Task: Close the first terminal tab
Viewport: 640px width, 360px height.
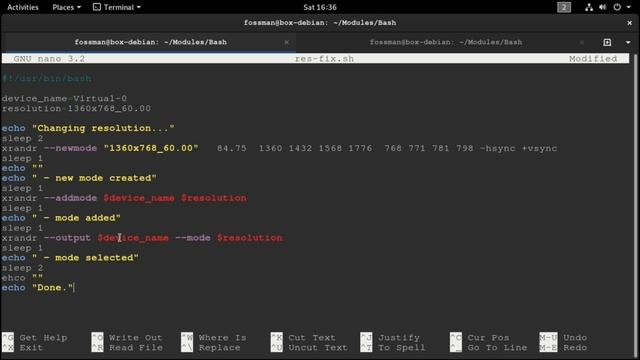Action: pos(287,42)
